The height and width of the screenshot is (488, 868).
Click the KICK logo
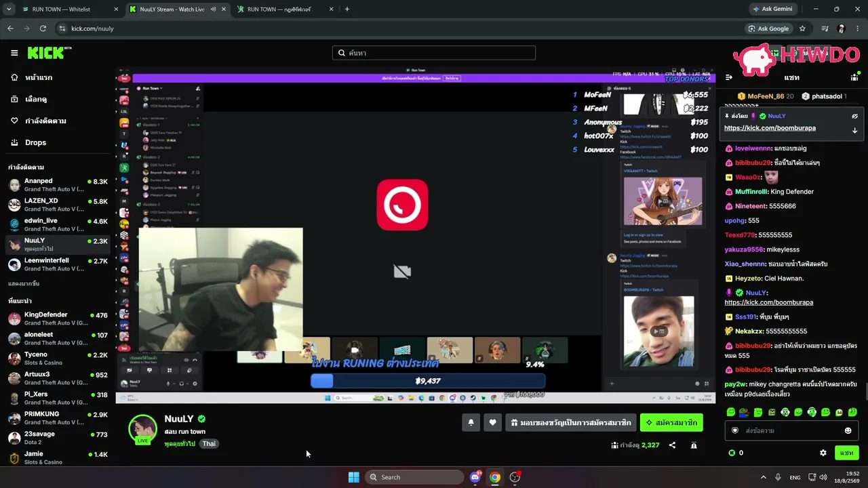tap(50, 53)
